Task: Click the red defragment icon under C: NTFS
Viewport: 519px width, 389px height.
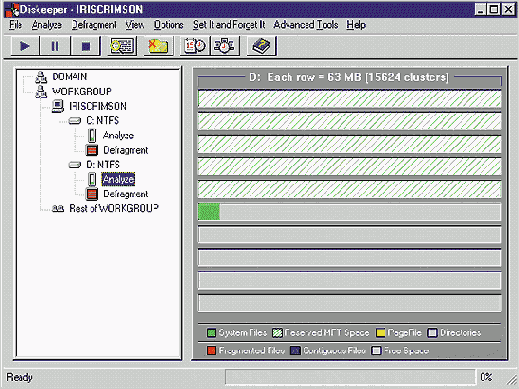Action: (x=92, y=150)
